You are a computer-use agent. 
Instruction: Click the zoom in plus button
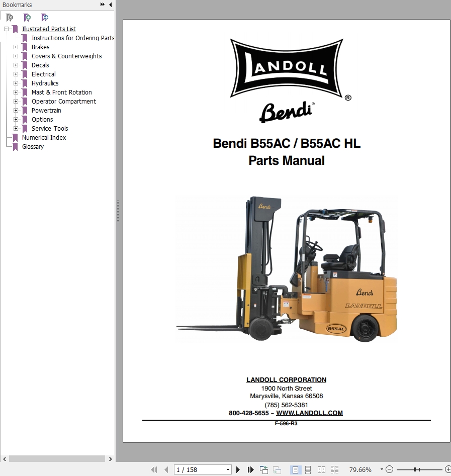[x=447, y=469]
